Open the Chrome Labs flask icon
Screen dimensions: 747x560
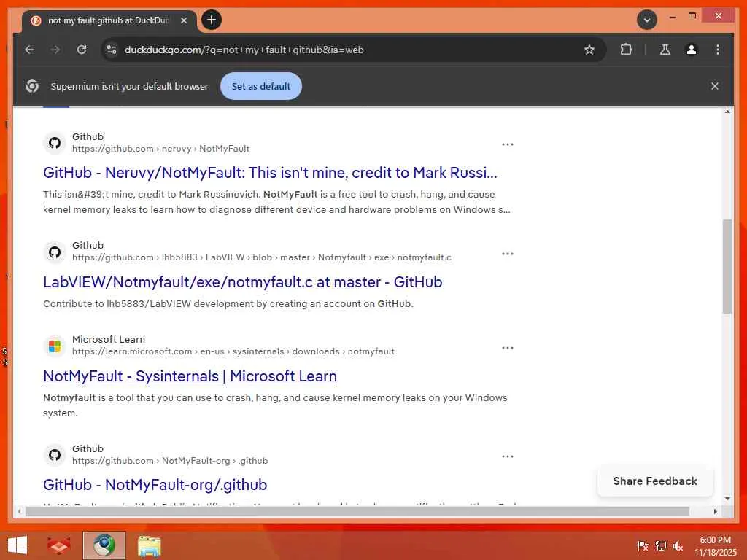click(x=665, y=50)
